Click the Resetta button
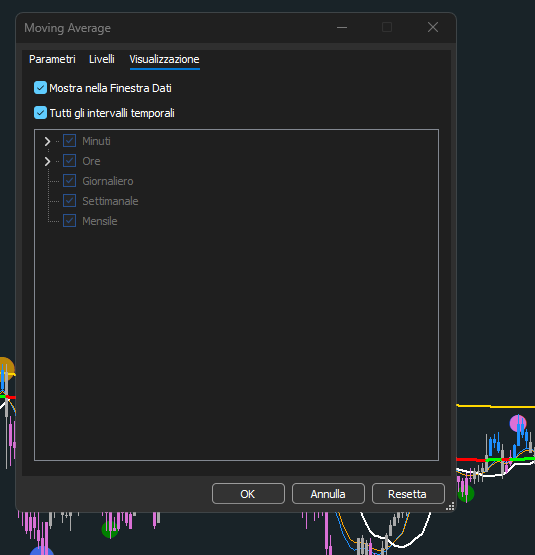This screenshot has width=535, height=555. 408,494
